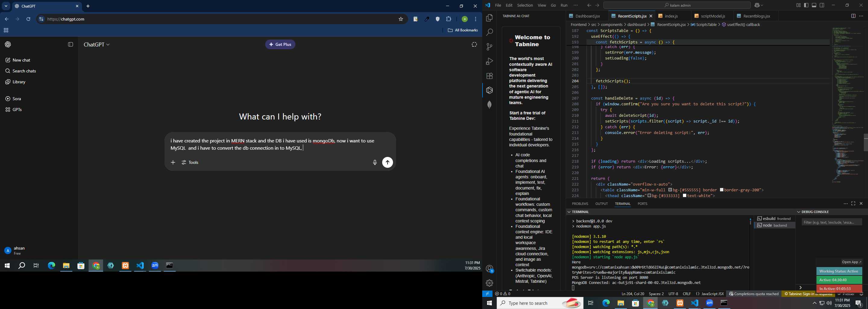Open the VS Code Selection menu

pos(525,5)
